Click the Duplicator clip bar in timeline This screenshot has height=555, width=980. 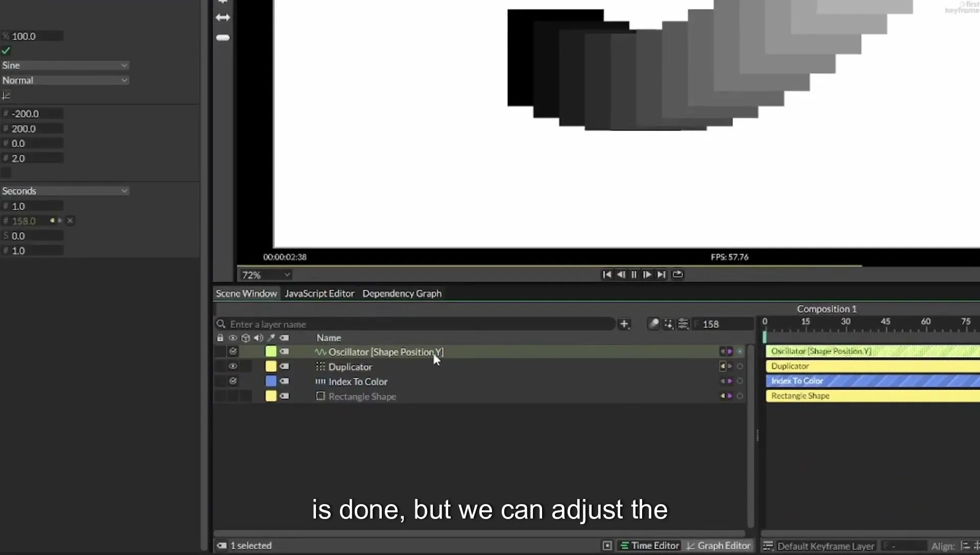(872, 366)
